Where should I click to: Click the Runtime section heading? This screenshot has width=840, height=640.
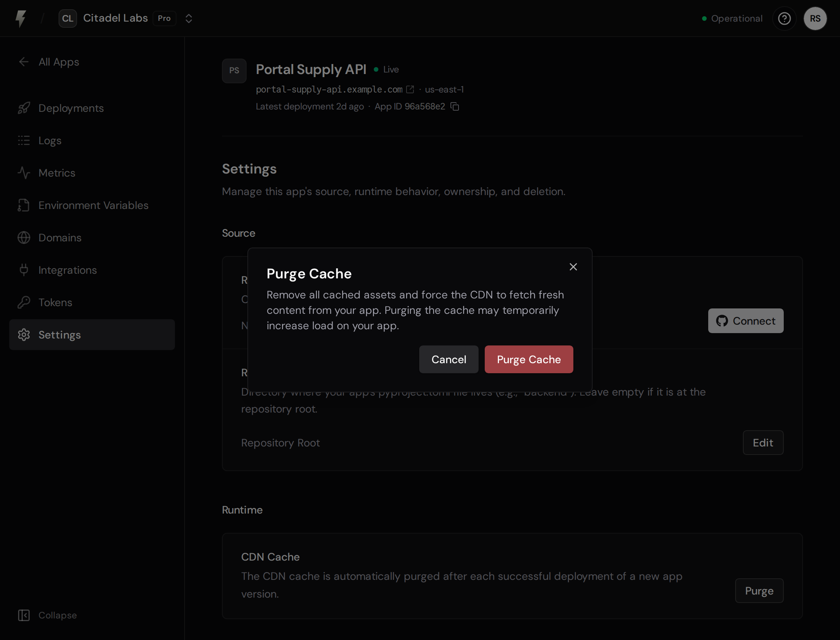click(x=242, y=510)
